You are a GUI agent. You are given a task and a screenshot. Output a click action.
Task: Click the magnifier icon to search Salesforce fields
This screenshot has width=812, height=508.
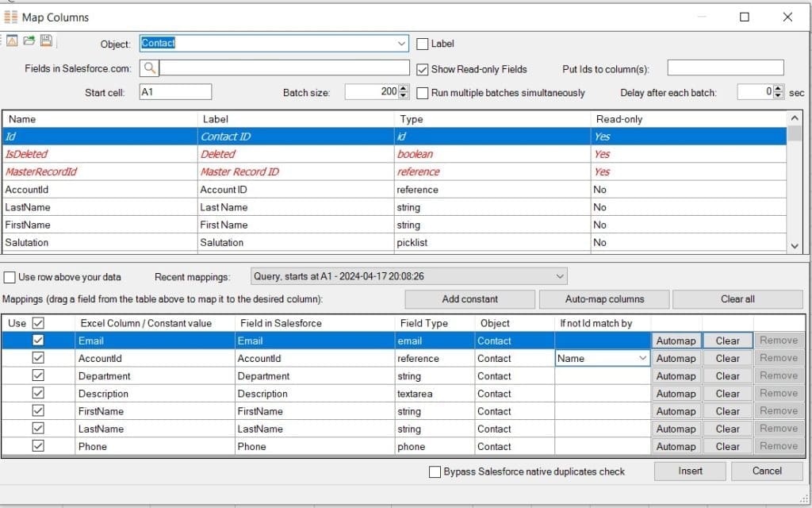point(151,67)
